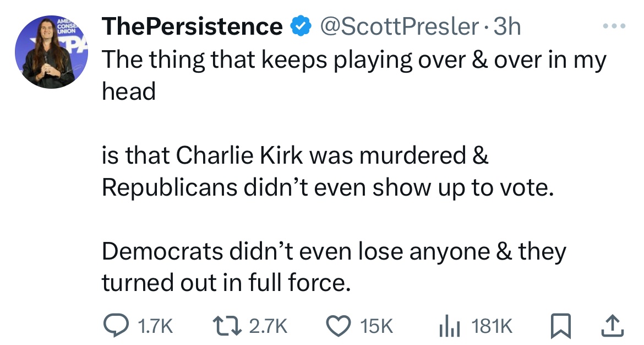This screenshot has height=345, width=644.
Task: Click the paragraph mentioning Charlie Kirk
Action: point(326,172)
